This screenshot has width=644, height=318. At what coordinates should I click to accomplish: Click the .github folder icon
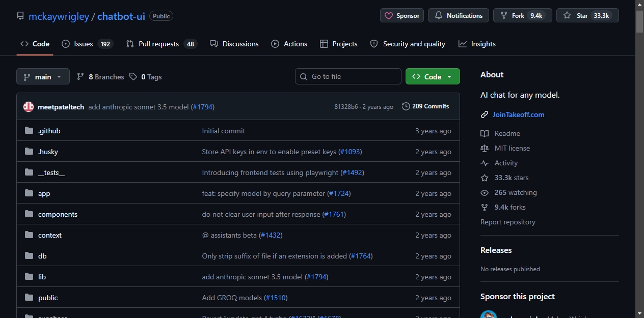[29, 131]
